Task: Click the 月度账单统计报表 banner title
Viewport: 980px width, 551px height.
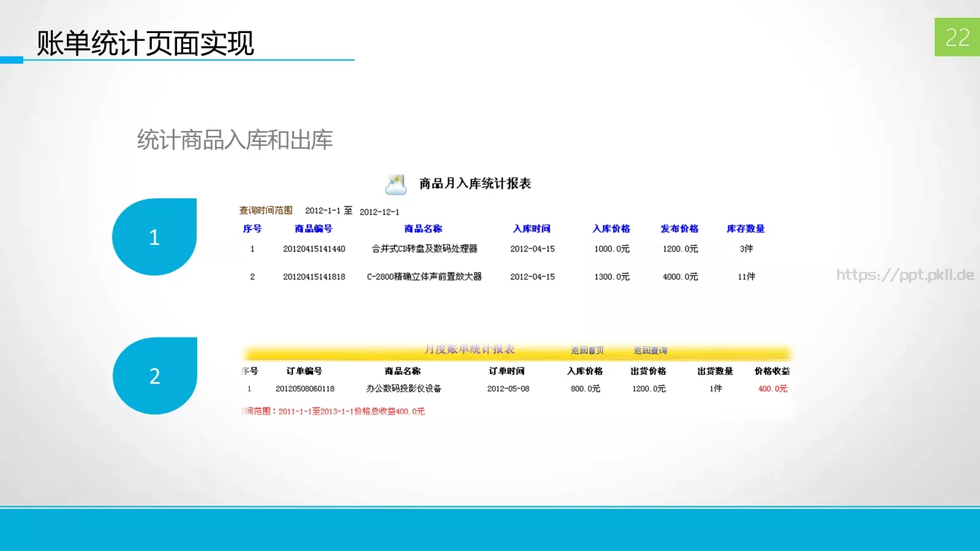Action: (x=470, y=350)
